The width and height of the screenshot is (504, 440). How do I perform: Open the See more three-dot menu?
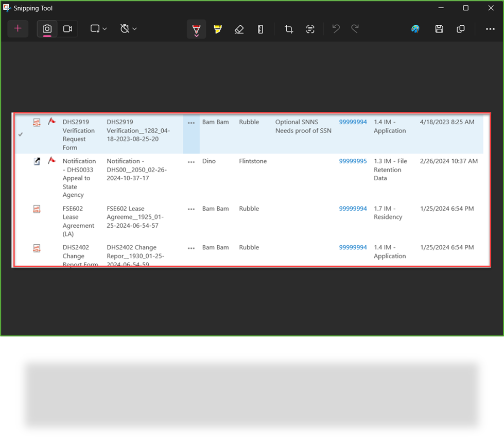coord(490,29)
